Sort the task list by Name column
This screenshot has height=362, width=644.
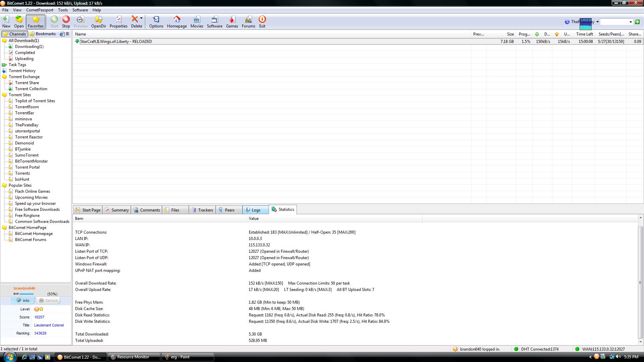tap(272, 34)
